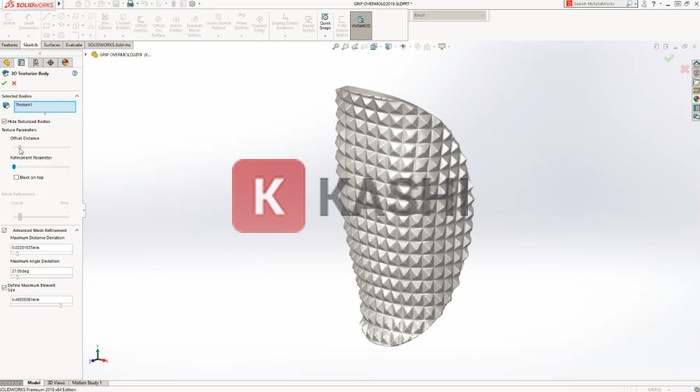Open the PropertyManager tab icon
Screen dimensions: 700x392
[x=21, y=63]
